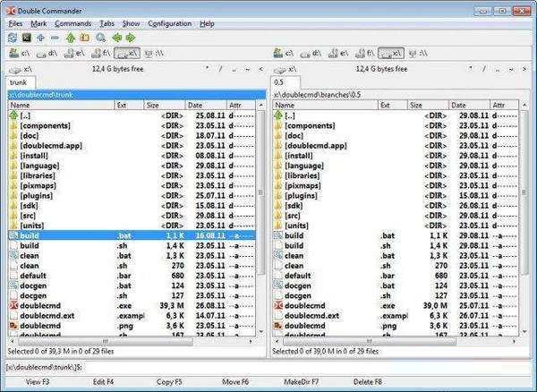The image size is (537, 392).
Task: Sort right panel by Date column header
Action: pos(470,105)
